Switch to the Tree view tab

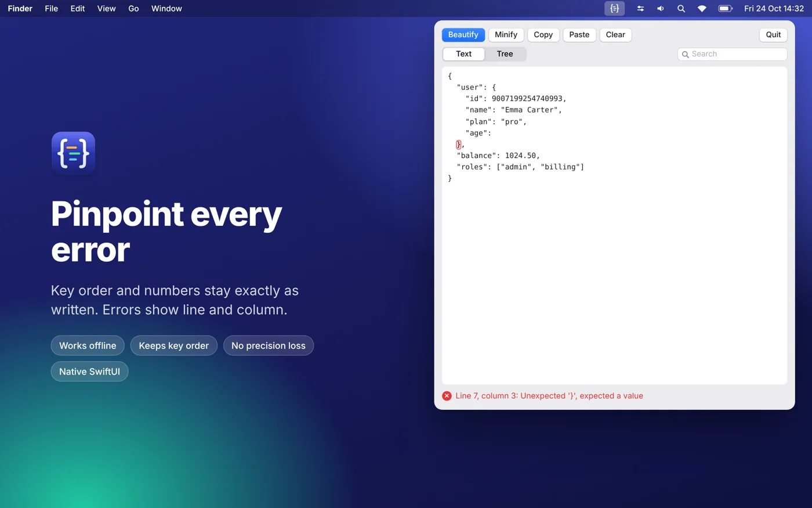pyautogui.click(x=505, y=54)
